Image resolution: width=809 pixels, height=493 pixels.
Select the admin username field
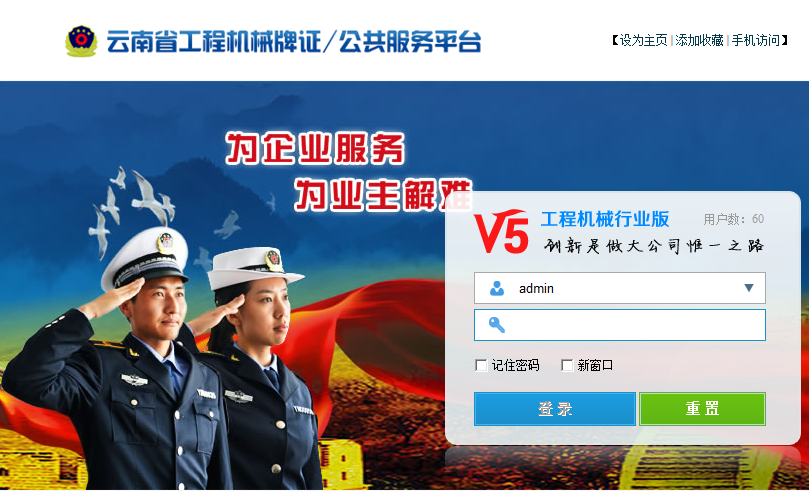pyautogui.click(x=620, y=288)
